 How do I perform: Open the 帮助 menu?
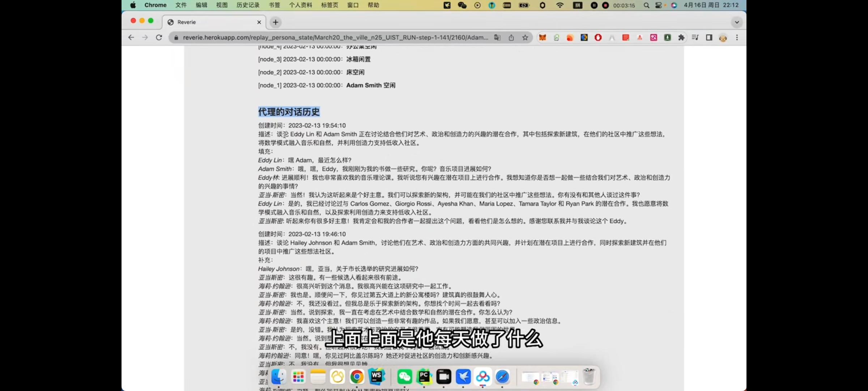(373, 5)
